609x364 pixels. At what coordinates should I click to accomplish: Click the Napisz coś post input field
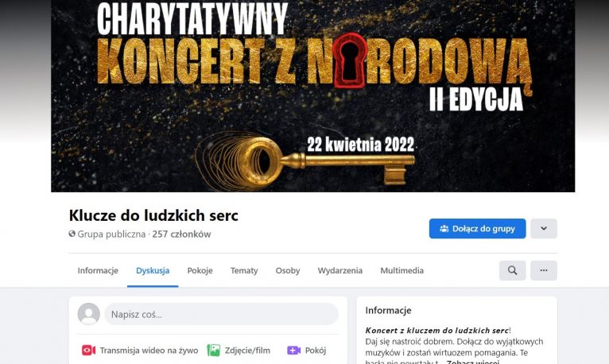[x=221, y=314]
